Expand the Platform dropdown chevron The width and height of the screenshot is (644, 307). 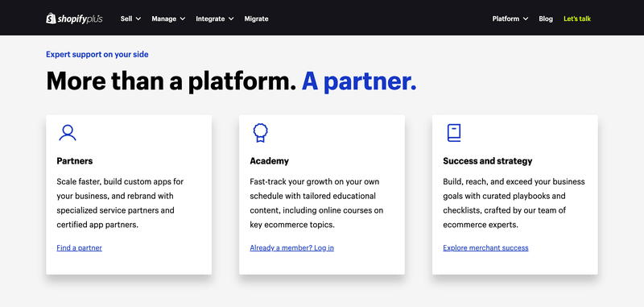coord(526,19)
